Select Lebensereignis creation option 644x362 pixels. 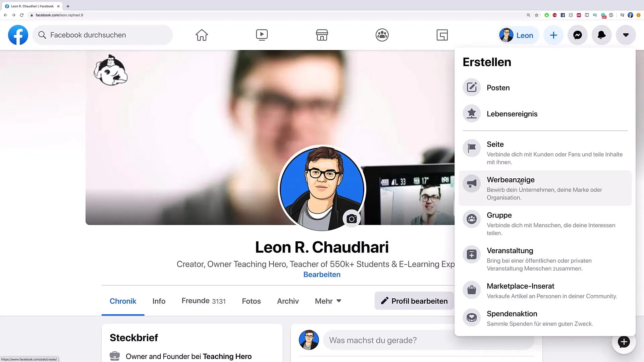click(512, 114)
